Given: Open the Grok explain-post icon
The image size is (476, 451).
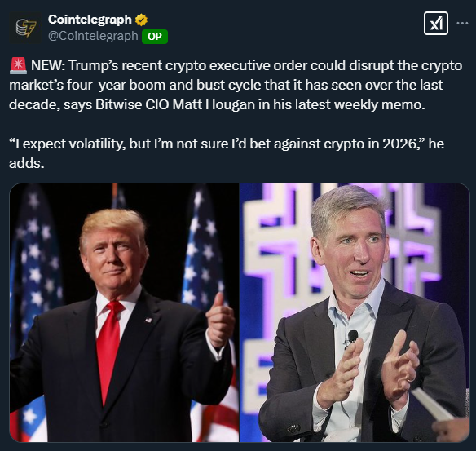Looking at the screenshot, I should 436,24.
